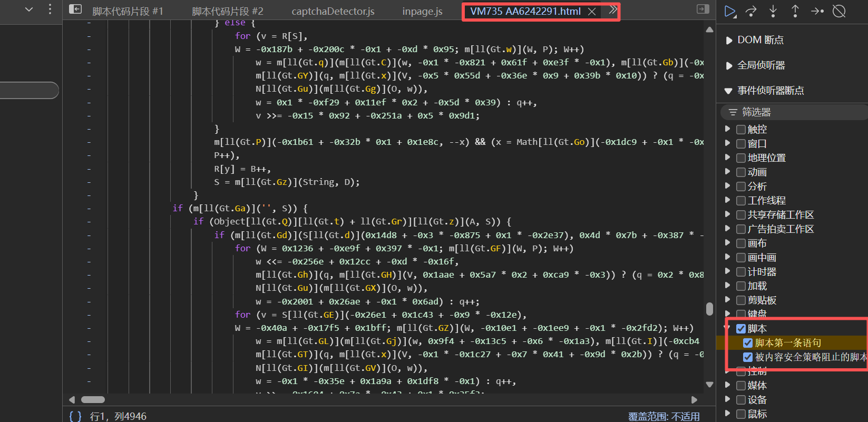Show more tabs with double chevron
The image size is (868, 422).
[x=612, y=10]
